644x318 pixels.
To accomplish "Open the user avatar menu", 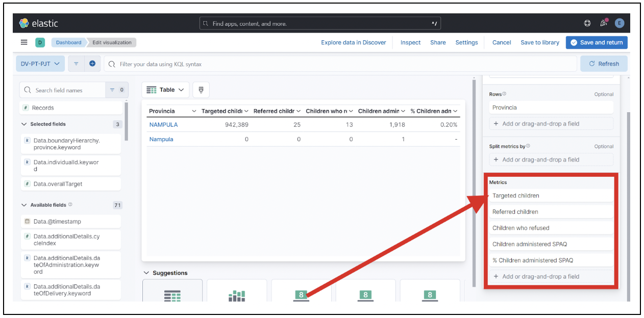I will [620, 23].
